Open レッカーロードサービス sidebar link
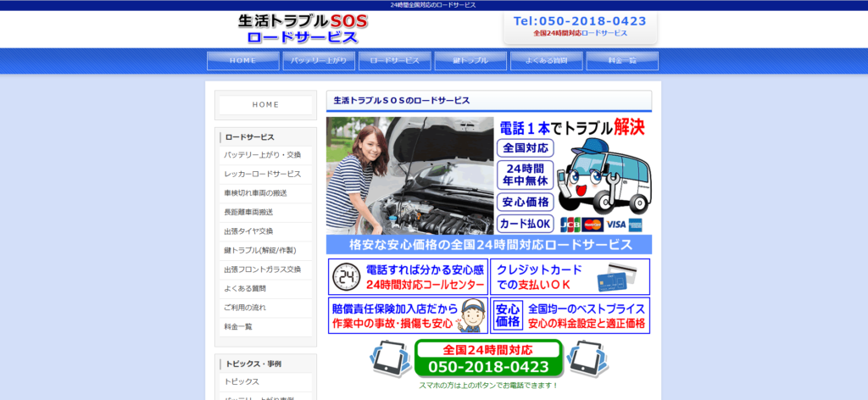The image size is (868, 400). coord(263,174)
